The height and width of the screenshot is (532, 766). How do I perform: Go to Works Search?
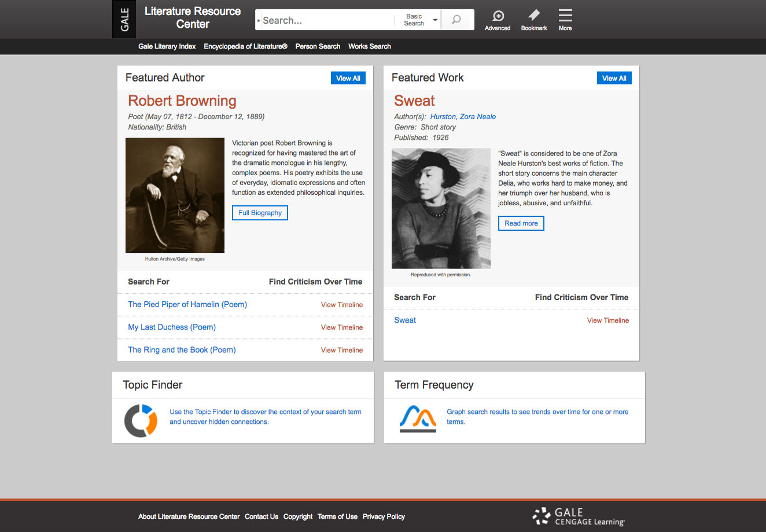[x=369, y=46]
